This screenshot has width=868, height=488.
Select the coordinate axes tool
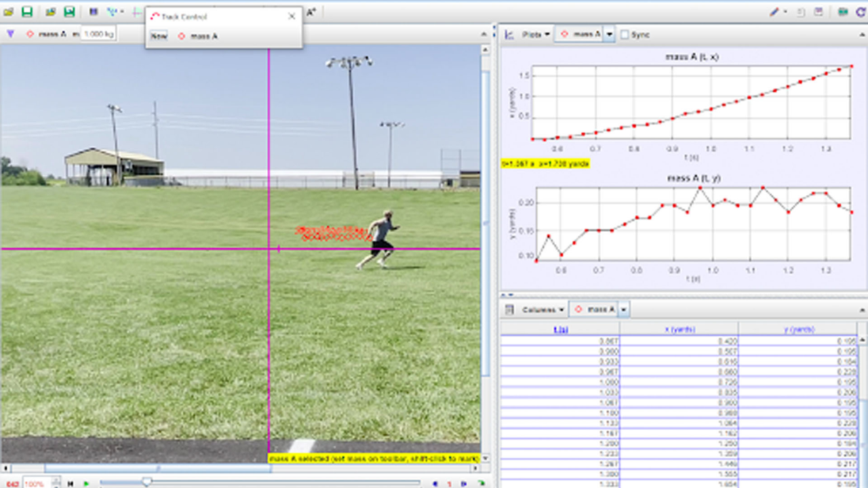click(136, 11)
